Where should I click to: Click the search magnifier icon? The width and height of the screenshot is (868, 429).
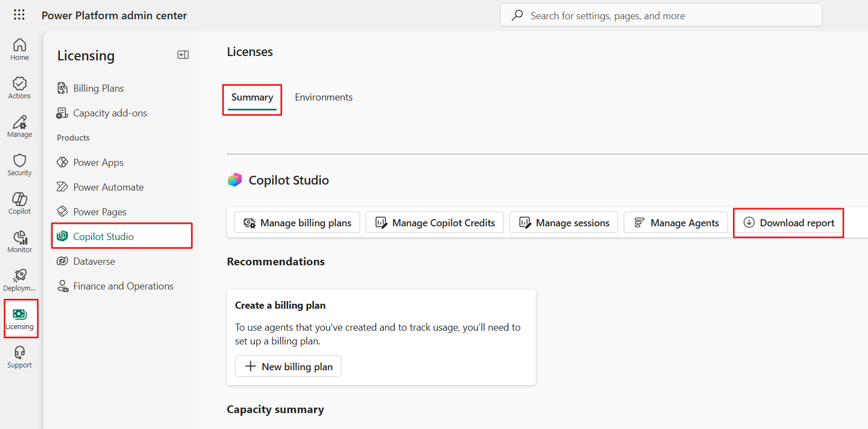(x=517, y=15)
